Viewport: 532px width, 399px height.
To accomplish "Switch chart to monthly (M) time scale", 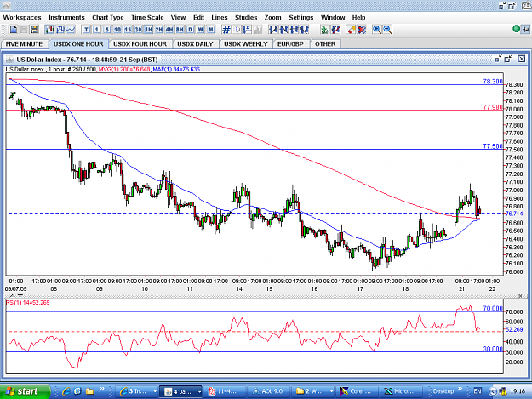I will [x=211, y=30].
